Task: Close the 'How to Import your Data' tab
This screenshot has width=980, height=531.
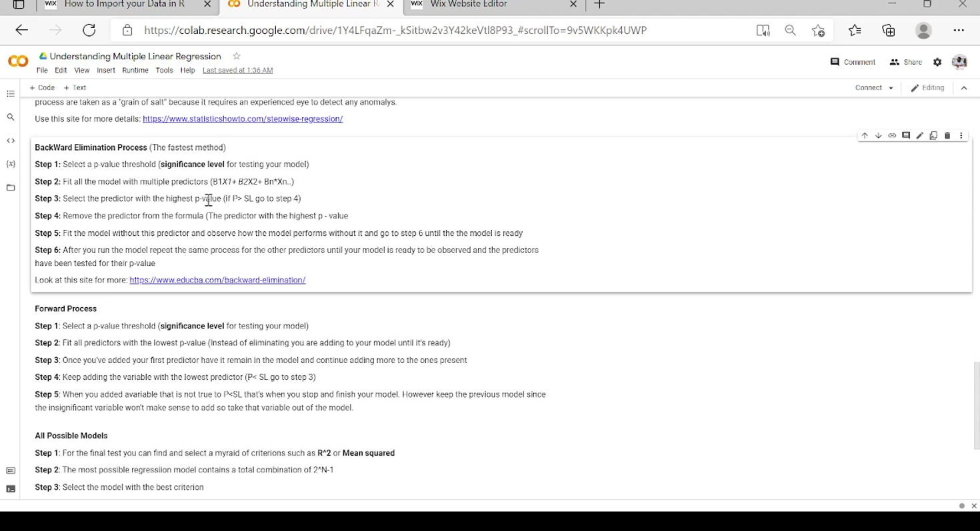Action: [x=207, y=4]
